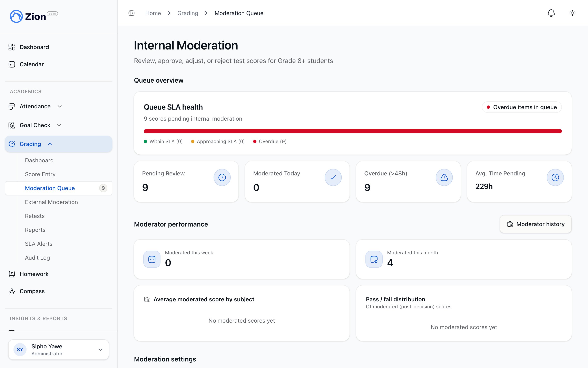Screen dimensions: 588x368
Task: Click the Overdue (>48h) card
Action: [408, 182]
